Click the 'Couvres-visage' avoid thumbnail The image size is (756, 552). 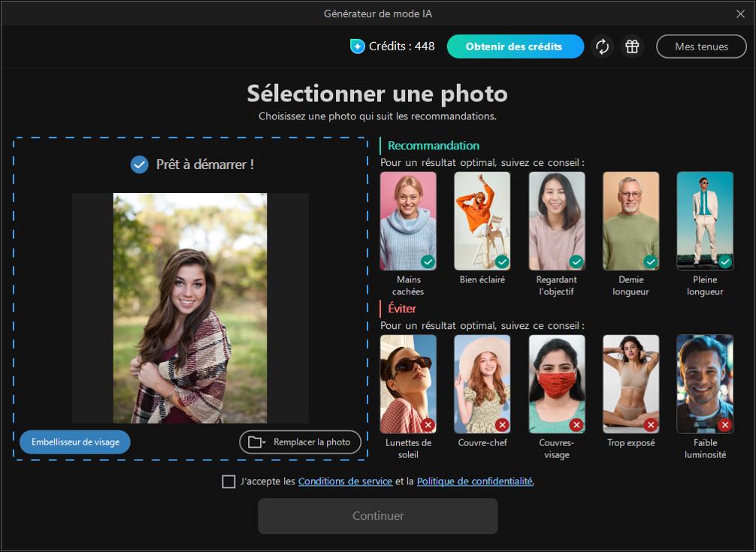point(557,384)
